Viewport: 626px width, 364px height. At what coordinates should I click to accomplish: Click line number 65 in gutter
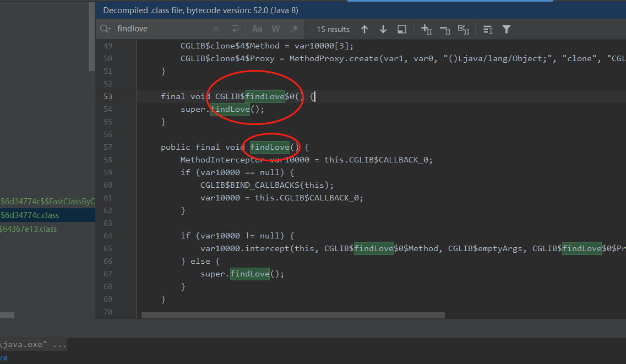[x=108, y=248]
